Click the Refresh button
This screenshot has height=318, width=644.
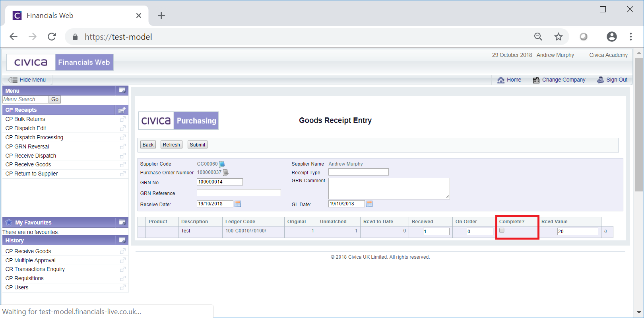pyautogui.click(x=171, y=145)
